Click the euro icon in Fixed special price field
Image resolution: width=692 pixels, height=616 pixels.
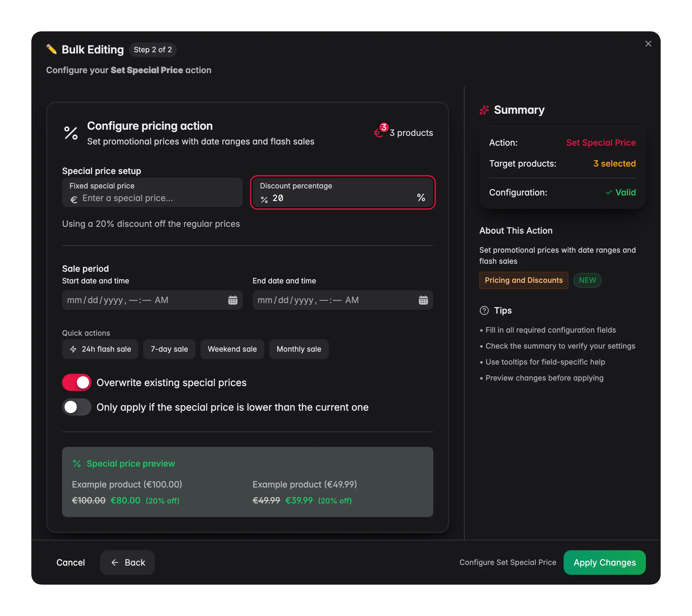coord(74,200)
